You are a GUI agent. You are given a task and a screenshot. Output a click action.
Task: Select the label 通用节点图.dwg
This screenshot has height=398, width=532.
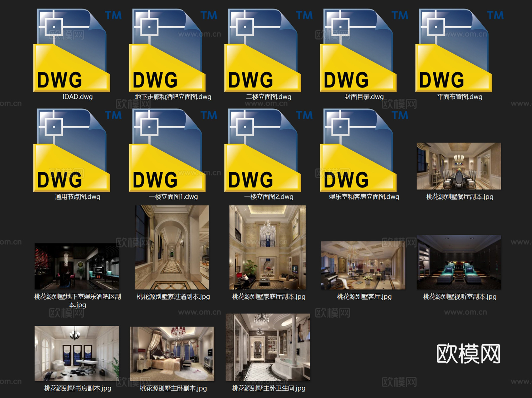coord(77,196)
